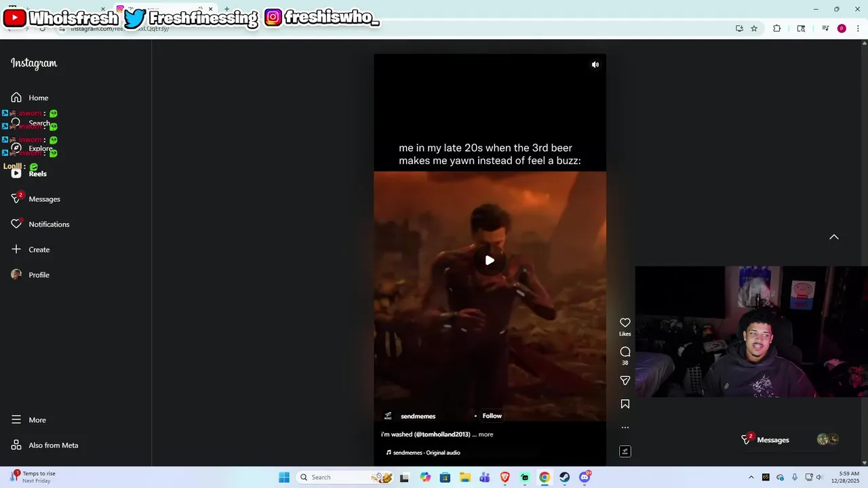Expand the More menu in sidebar

28,420
